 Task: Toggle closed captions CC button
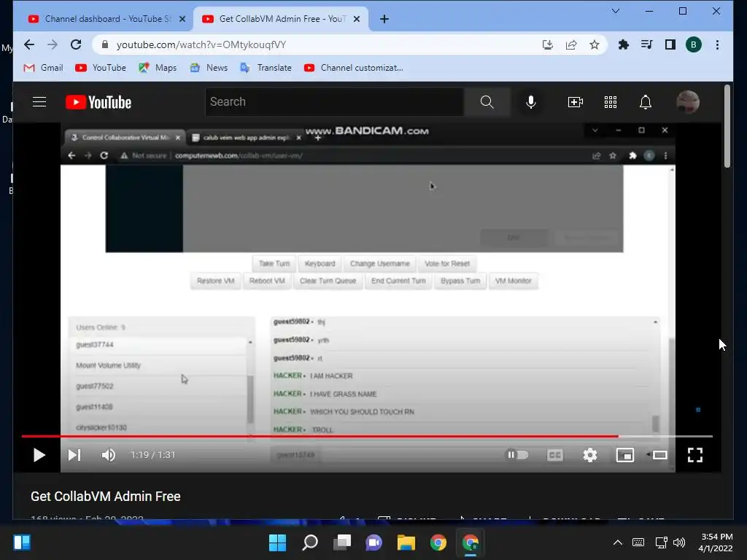(554, 455)
